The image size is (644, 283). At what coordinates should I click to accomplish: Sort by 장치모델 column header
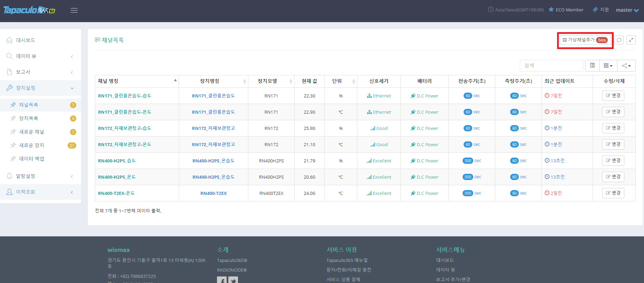point(271,81)
